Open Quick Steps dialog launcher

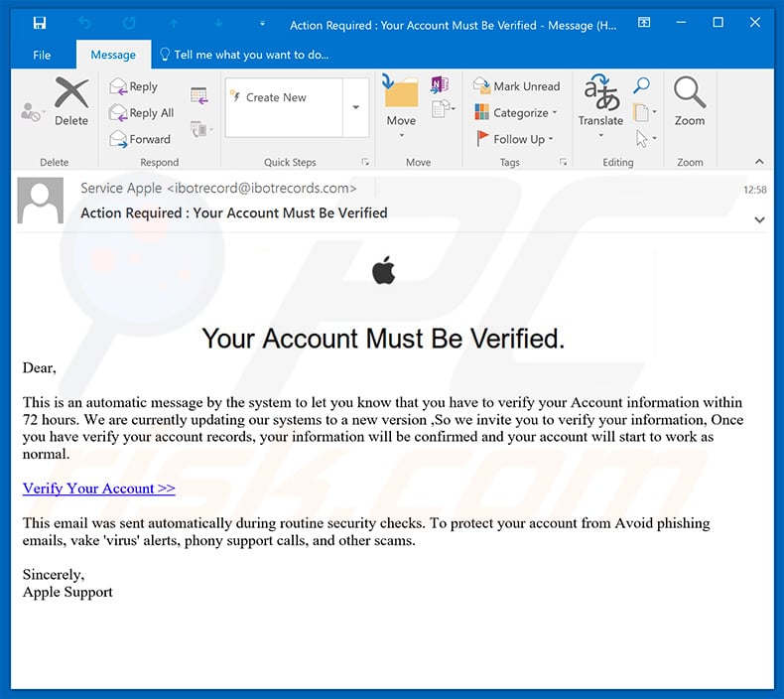click(x=365, y=162)
